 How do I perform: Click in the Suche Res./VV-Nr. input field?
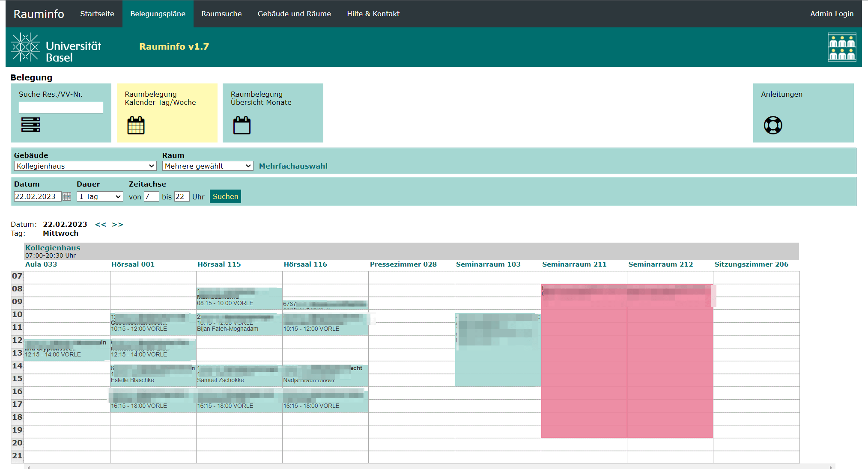click(x=61, y=107)
